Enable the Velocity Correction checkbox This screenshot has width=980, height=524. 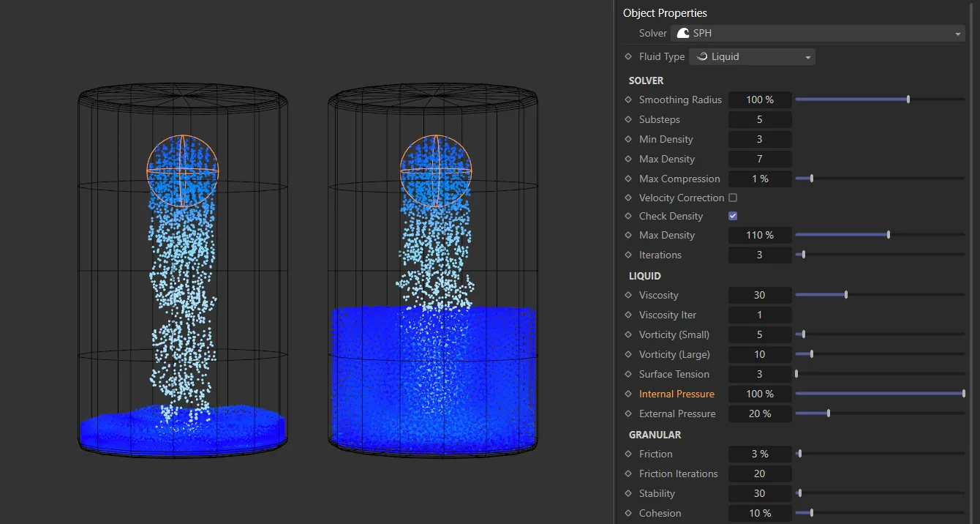coord(733,197)
